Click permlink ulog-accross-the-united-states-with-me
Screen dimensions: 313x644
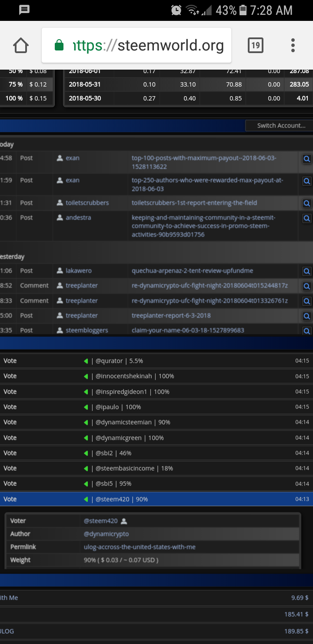pos(140,547)
